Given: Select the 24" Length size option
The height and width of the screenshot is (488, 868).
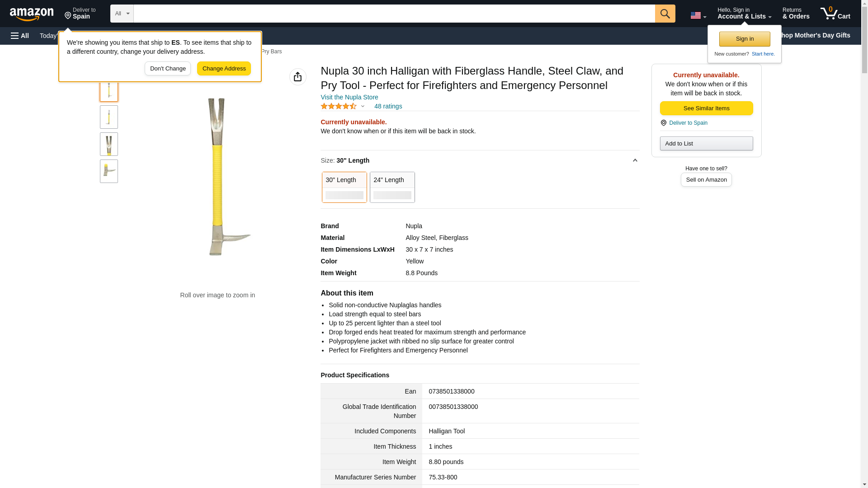Looking at the screenshot, I should tap(392, 187).
